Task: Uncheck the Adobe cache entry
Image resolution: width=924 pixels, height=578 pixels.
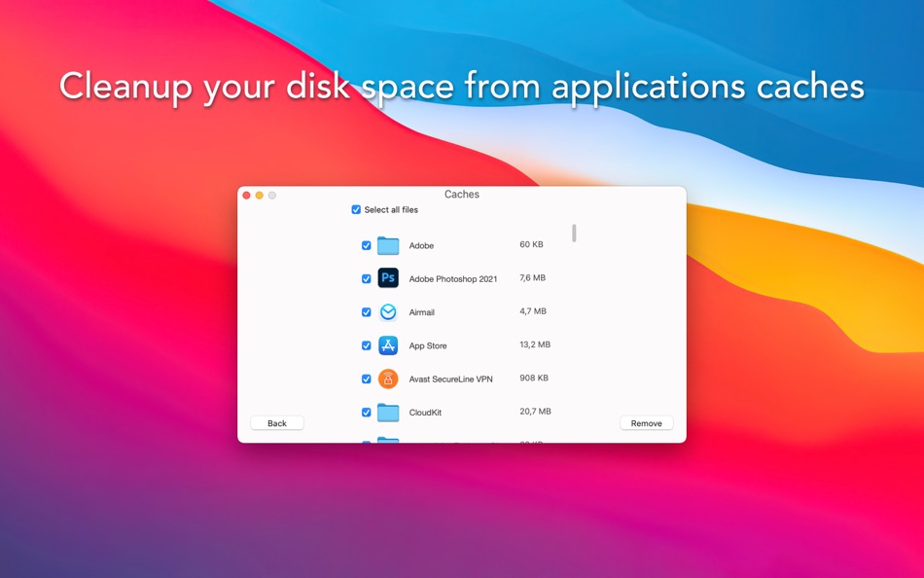Action: pos(366,245)
